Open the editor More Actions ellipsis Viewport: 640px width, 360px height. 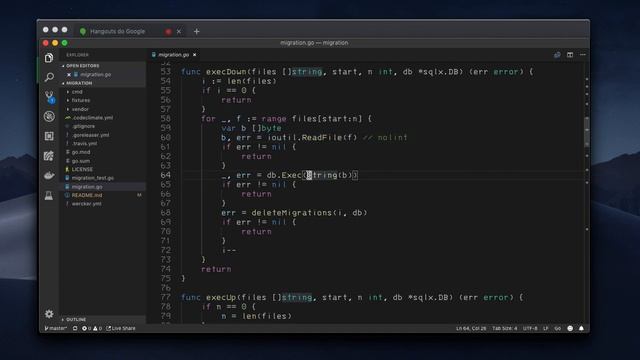click(582, 55)
